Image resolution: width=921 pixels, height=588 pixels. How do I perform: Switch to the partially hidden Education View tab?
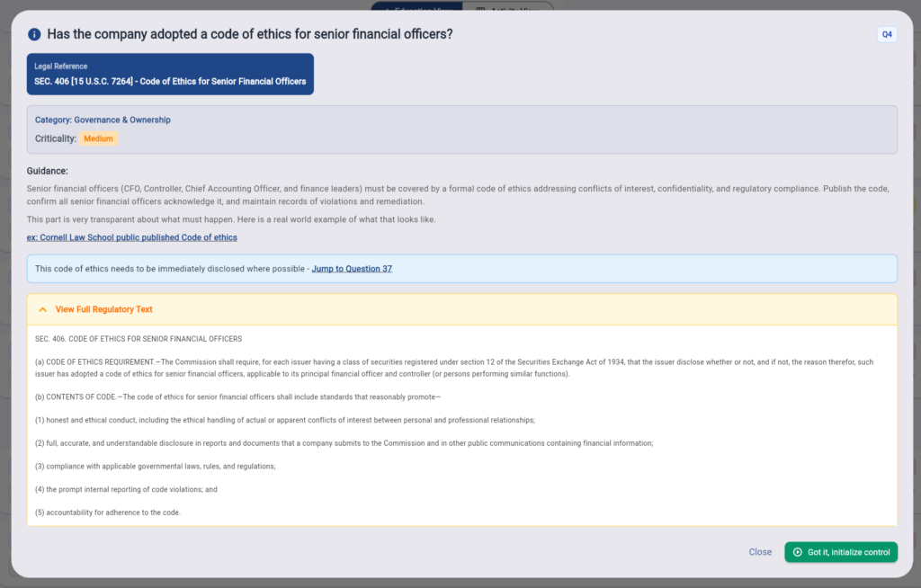(417, 6)
